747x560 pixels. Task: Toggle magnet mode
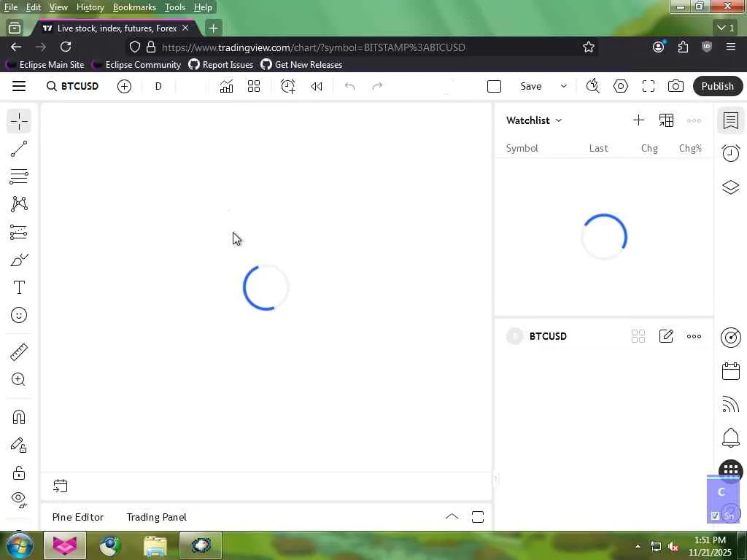click(19, 417)
